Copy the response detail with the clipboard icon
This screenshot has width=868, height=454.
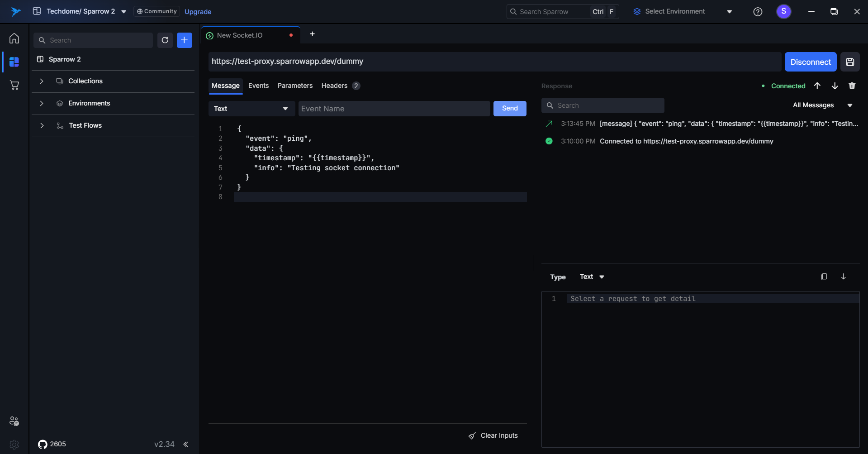tap(824, 277)
